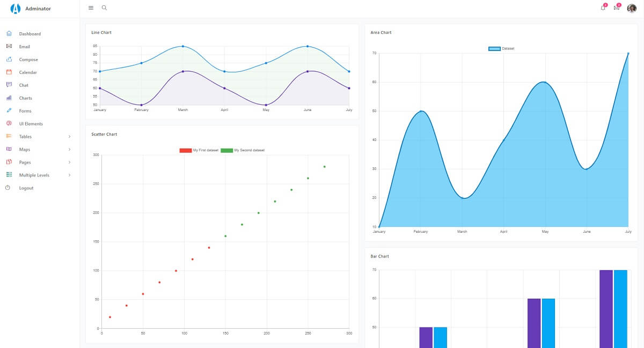The width and height of the screenshot is (644, 348).
Task: Open the UI Elements menu item
Action: coord(31,124)
